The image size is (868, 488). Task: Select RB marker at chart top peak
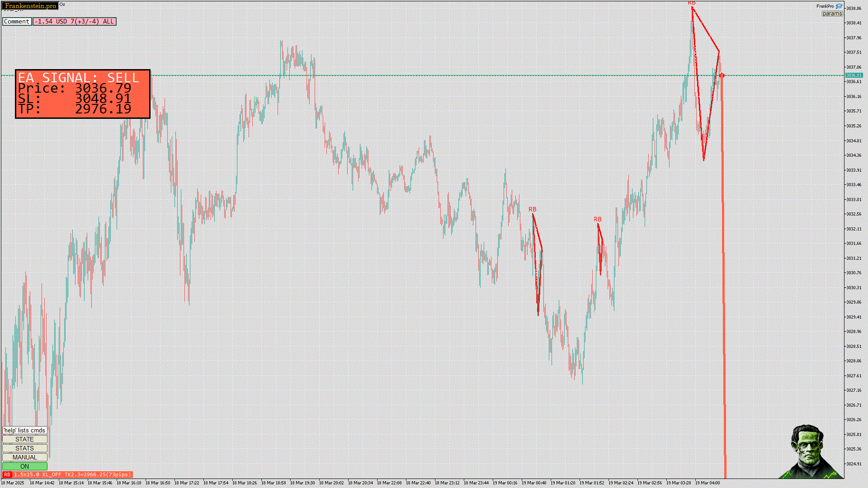691,3
